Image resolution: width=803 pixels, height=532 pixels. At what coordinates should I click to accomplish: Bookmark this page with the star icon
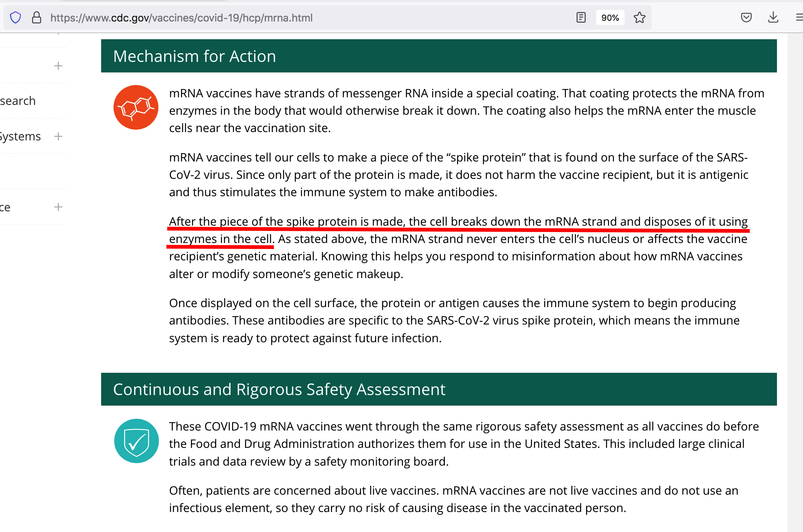639,18
